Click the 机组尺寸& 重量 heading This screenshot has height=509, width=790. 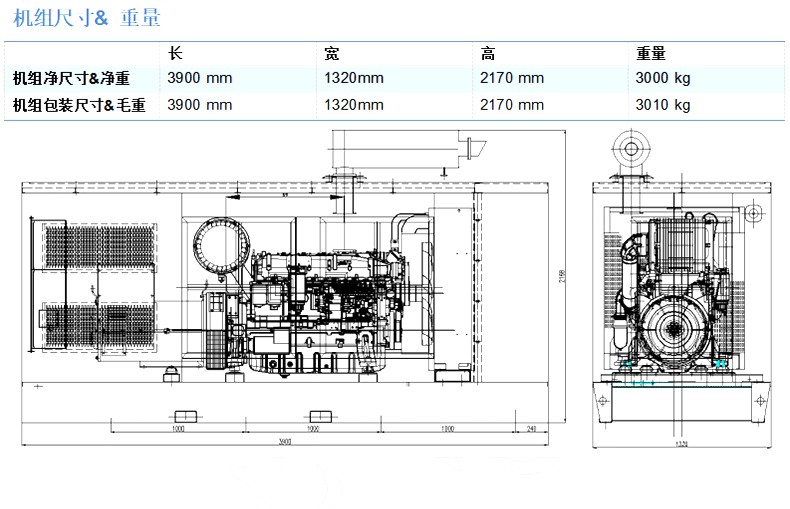[80, 18]
